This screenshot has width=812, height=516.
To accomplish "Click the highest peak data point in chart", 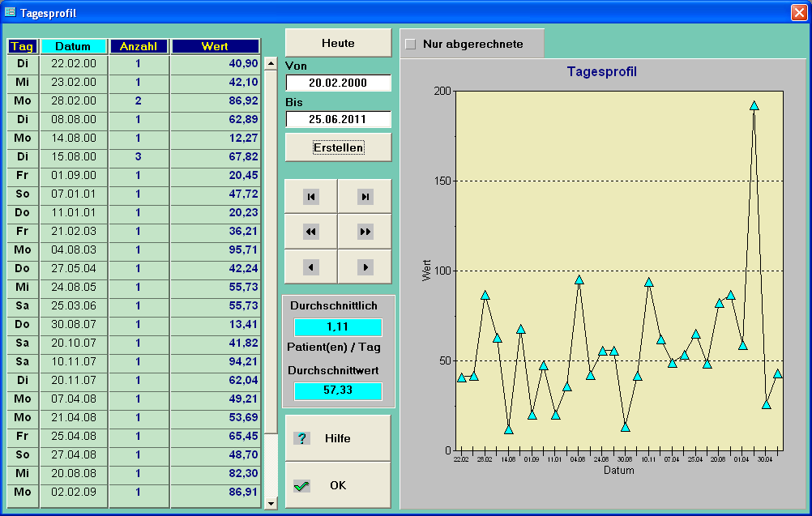I will click(754, 105).
